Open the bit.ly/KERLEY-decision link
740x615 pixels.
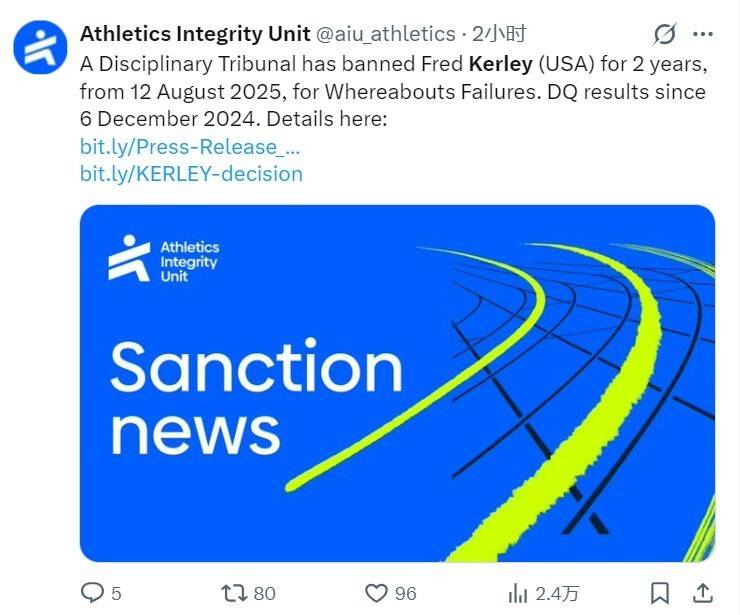pos(191,173)
